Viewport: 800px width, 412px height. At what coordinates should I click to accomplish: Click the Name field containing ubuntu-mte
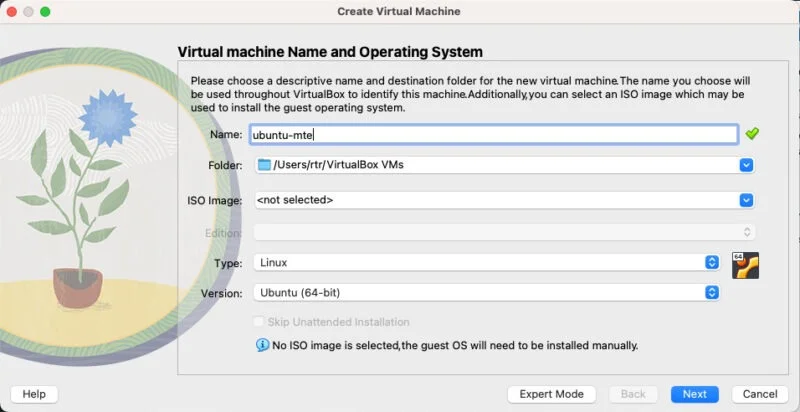494,135
